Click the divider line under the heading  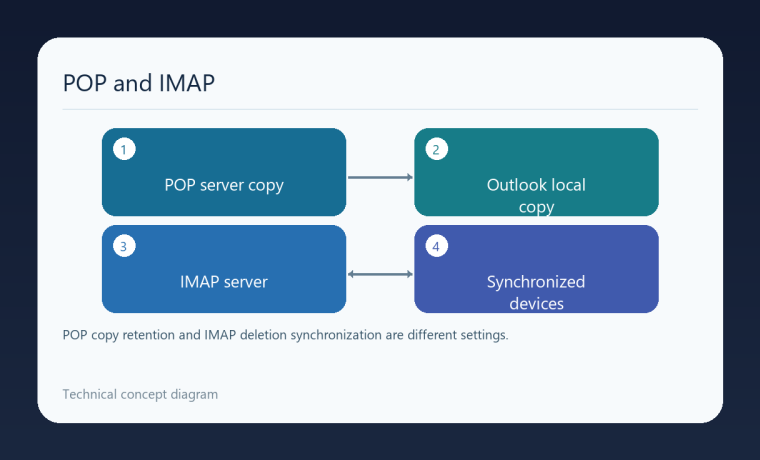tap(380, 110)
